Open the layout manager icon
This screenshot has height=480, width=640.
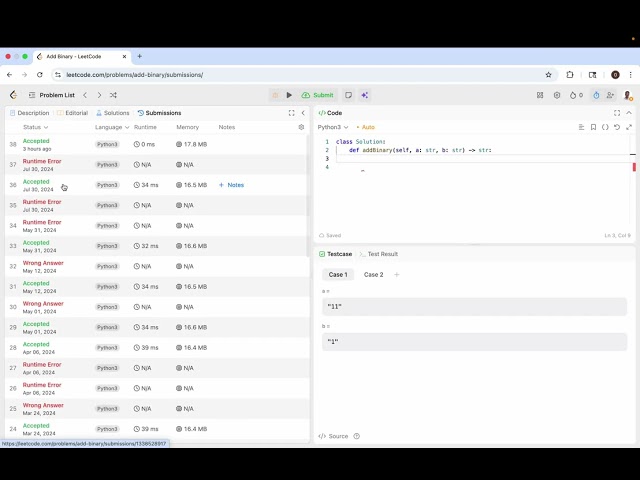click(540, 95)
